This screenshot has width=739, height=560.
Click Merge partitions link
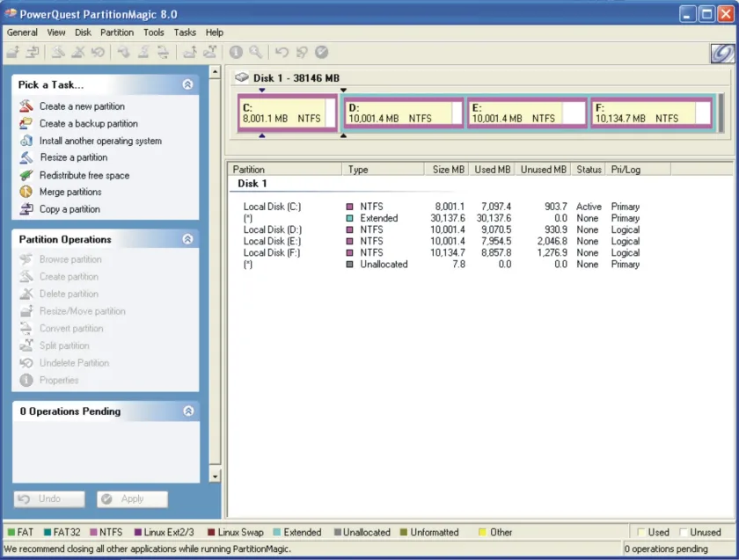[x=70, y=192]
